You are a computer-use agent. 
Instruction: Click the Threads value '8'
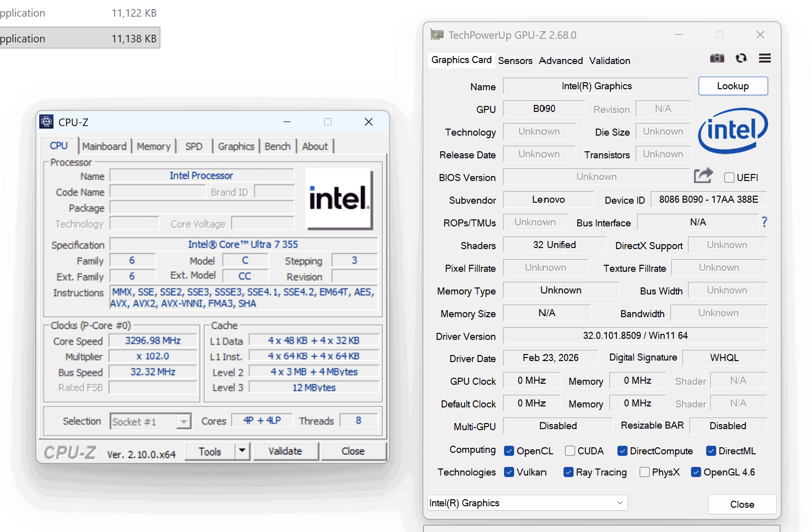point(358,420)
